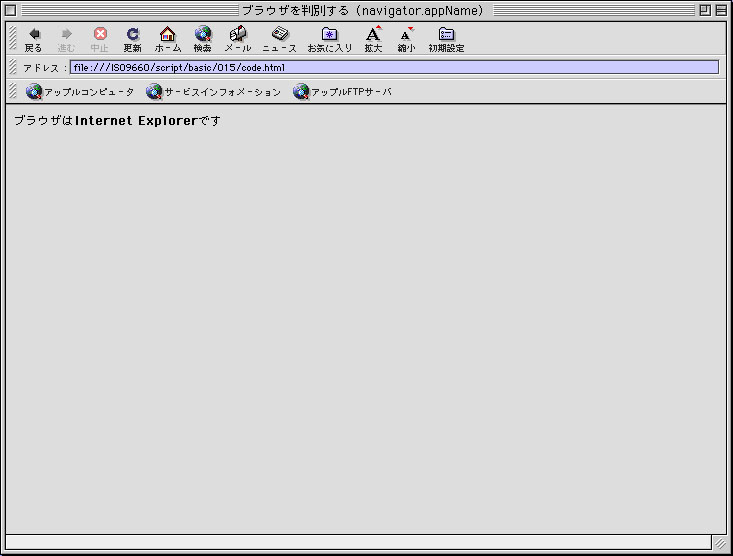Click the window close box in title bar
This screenshot has width=733, height=556.
tap(10, 10)
